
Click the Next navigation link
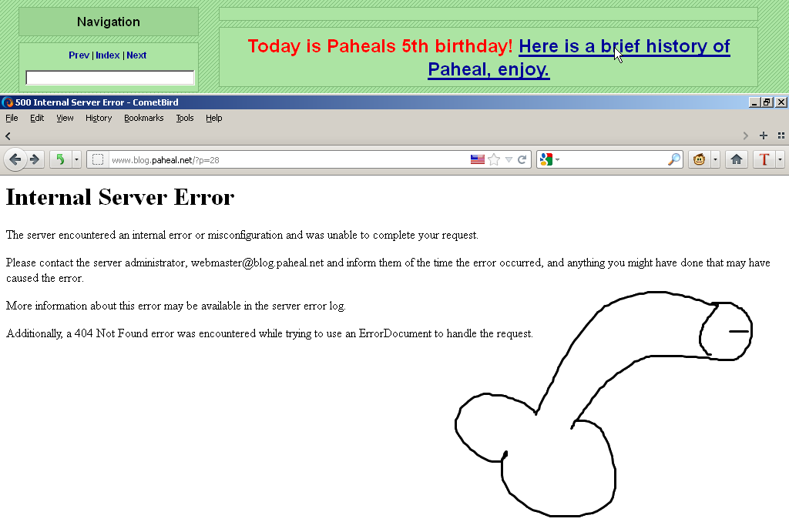coord(136,55)
